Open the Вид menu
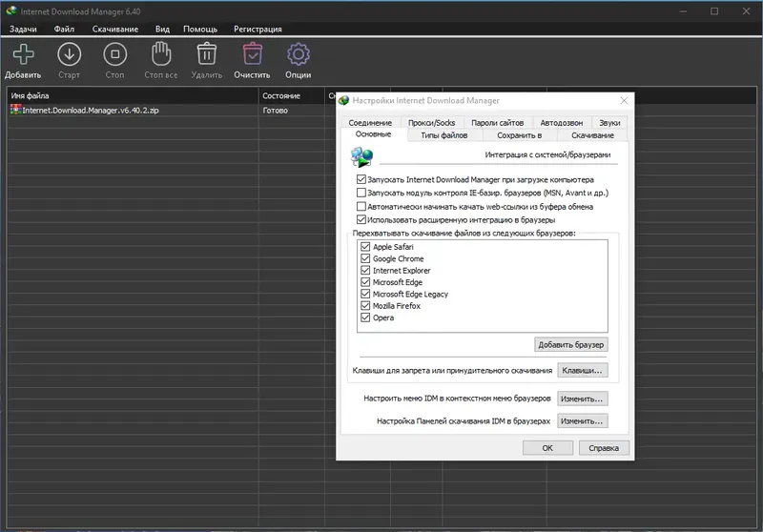 coord(162,30)
